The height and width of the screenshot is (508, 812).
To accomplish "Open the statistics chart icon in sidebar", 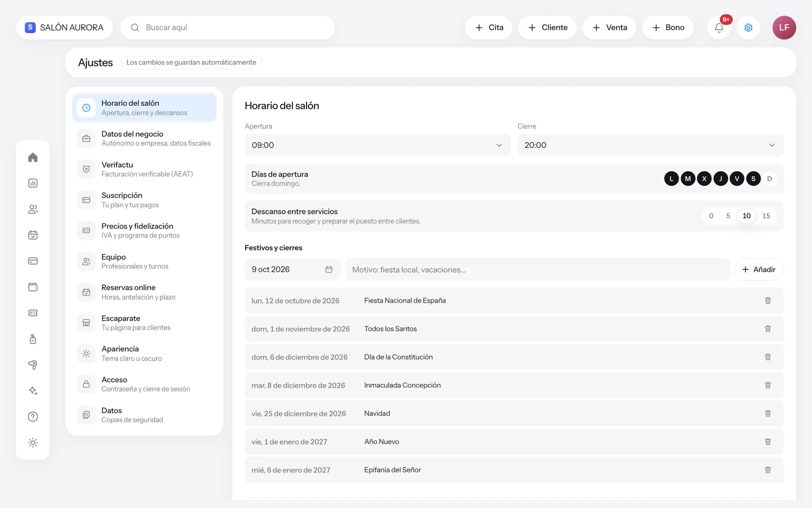I will click(33, 183).
